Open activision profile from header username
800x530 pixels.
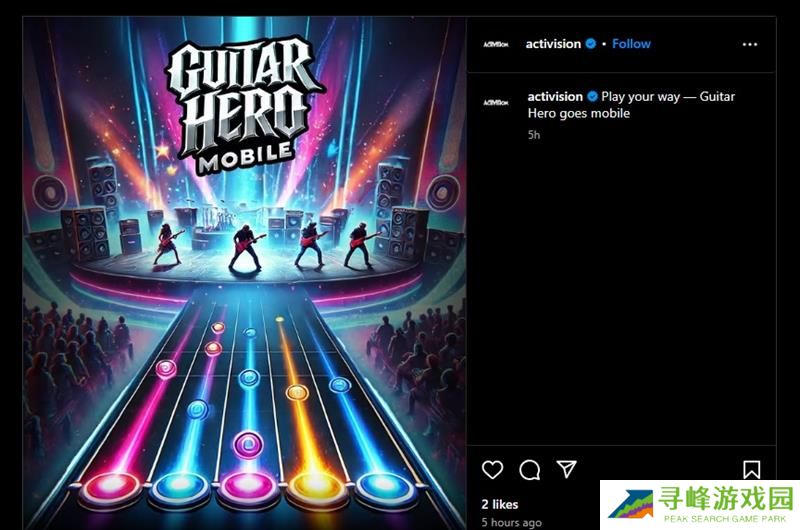tap(553, 44)
